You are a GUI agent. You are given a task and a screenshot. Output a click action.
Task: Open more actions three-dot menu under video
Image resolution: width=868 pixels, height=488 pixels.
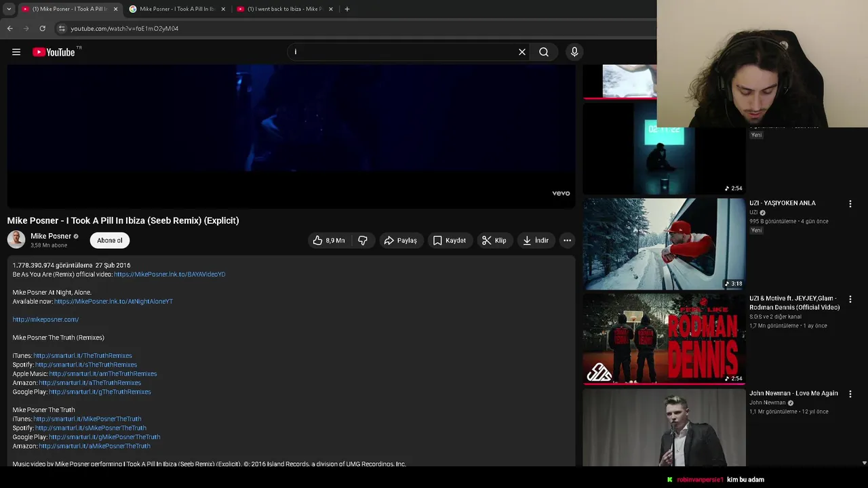click(x=567, y=241)
